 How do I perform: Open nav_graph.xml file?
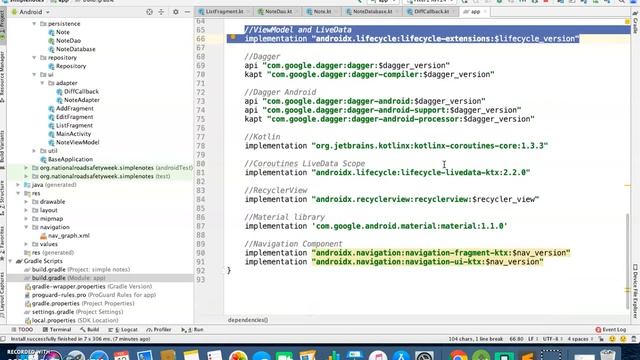[69, 236]
